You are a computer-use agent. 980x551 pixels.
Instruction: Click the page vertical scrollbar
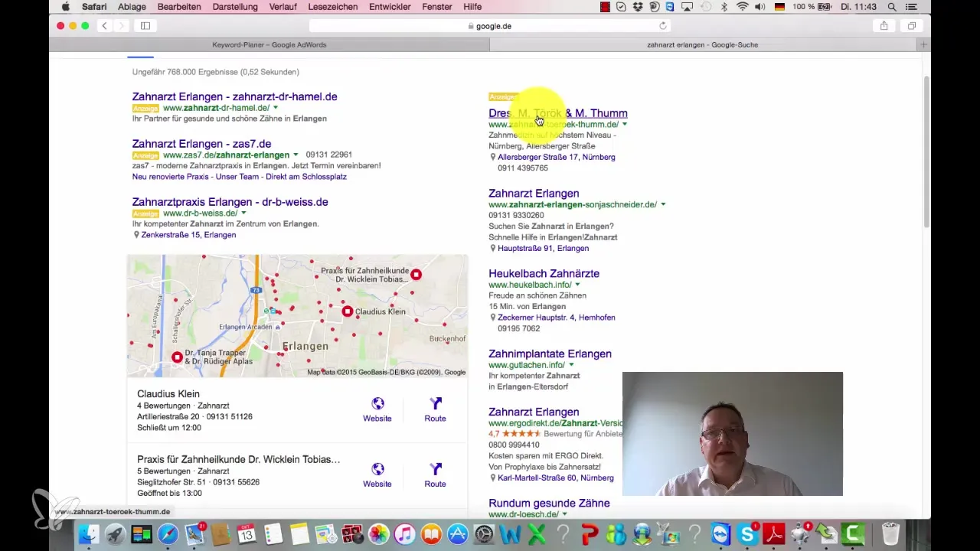tap(926, 152)
